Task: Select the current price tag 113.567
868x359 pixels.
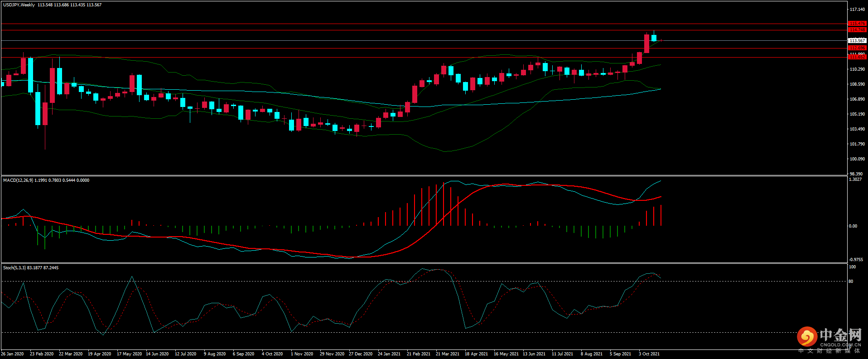Action: tap(857, 40)
